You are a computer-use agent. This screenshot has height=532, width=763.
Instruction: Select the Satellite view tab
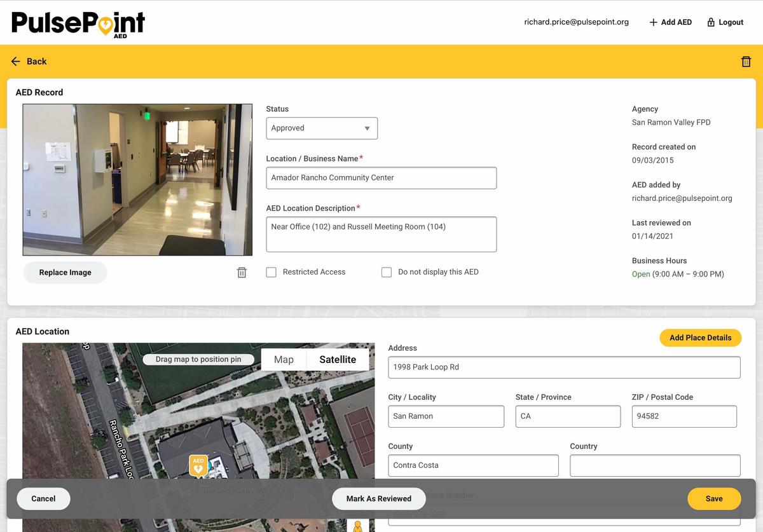[x=338, y=359]
